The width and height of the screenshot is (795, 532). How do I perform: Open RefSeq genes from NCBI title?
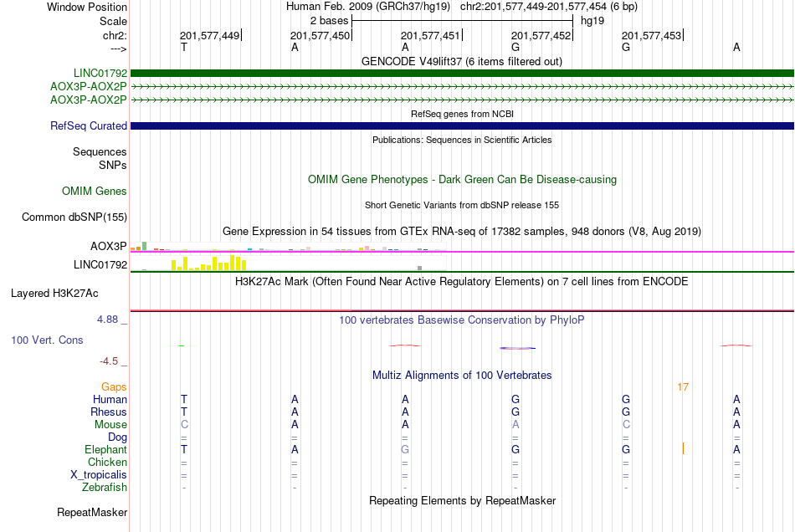[462, 114]
